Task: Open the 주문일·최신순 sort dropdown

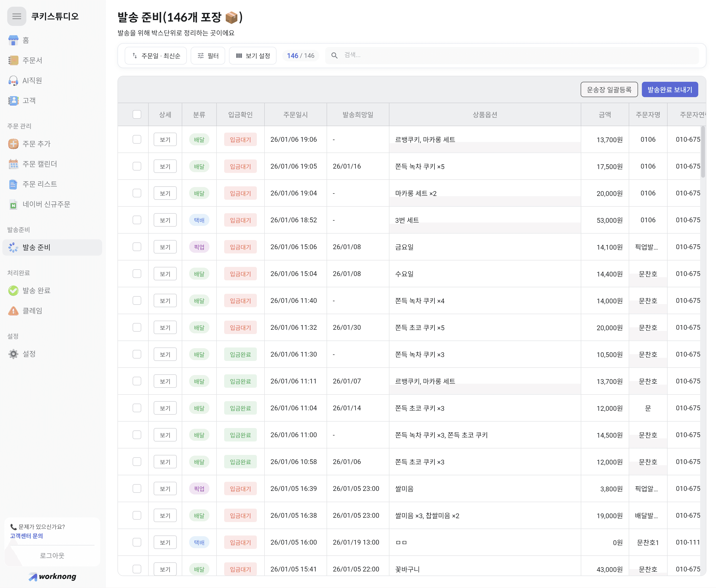Action: pos(155,56)
